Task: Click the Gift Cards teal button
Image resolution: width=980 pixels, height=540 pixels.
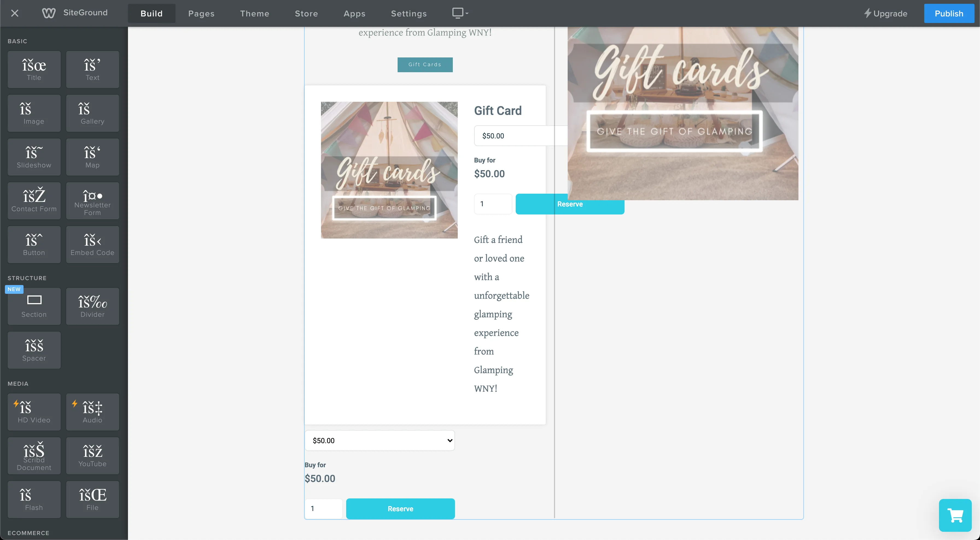Action: click(425, 65)
